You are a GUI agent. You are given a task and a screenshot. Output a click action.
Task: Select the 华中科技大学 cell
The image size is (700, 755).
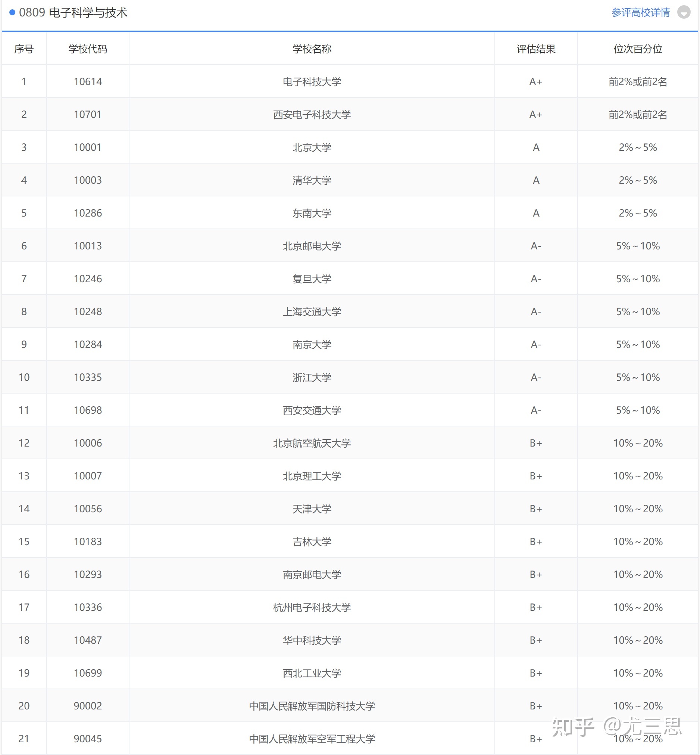point(312,640)
